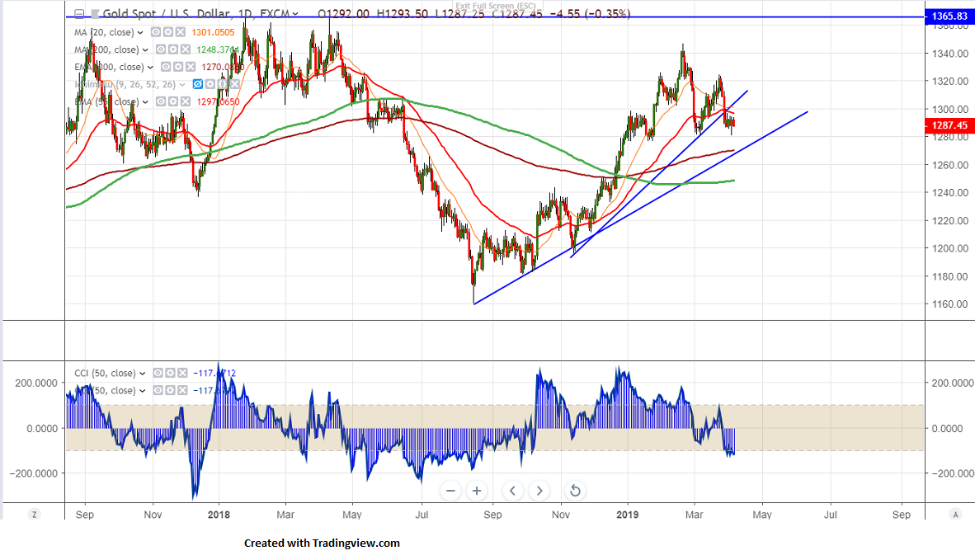
Task: Remove the EMA (55, close) indicator
Action: (186, 102)
